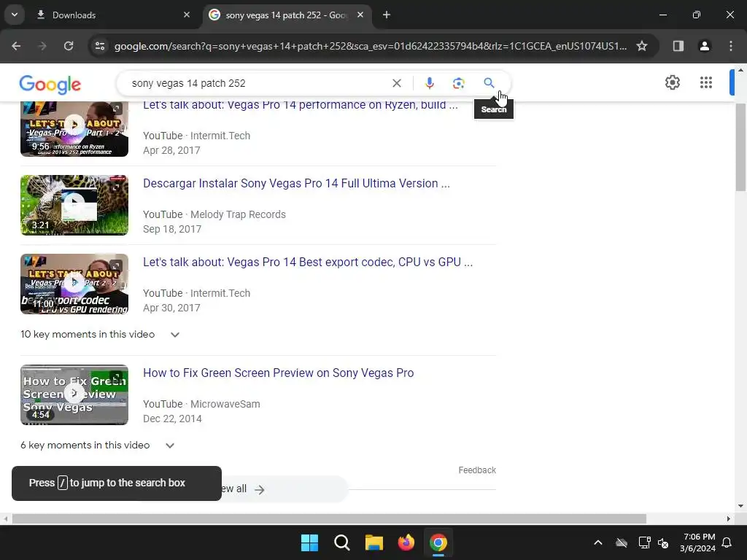Play the 3:21 Melody Trap Records thumbnail

pos(74,205)
